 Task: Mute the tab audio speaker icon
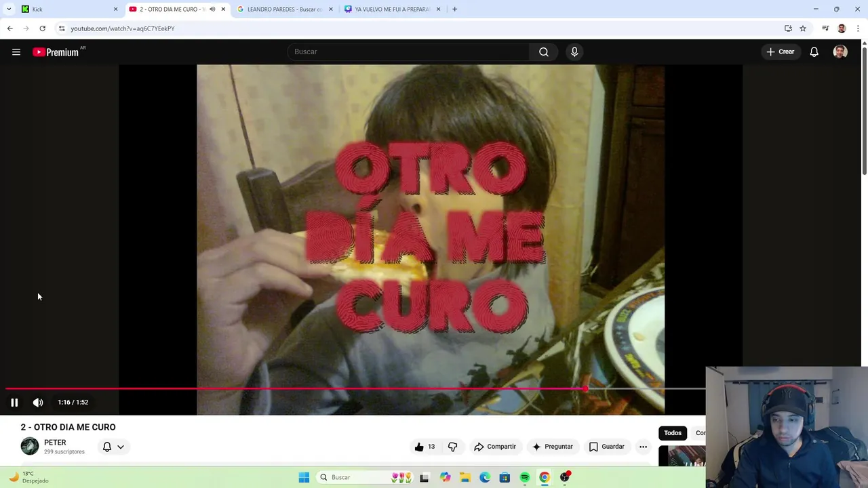coord(212,9)
